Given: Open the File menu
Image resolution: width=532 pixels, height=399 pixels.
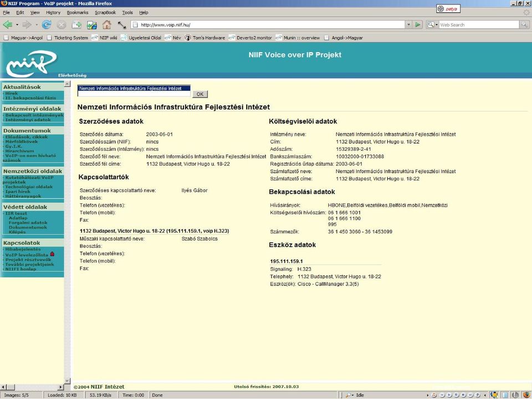Looking at the screenshot, I should tap(7, 13).
